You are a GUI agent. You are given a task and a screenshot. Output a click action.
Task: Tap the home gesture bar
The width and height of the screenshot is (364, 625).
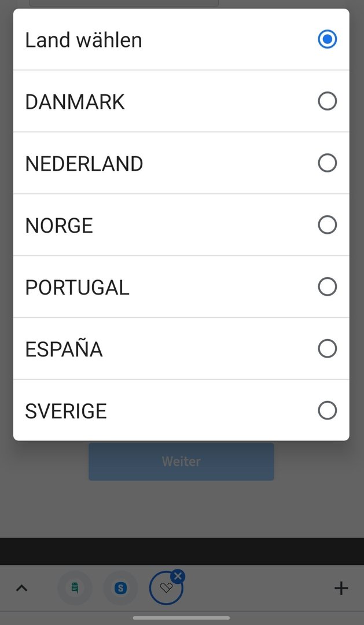click(181, 618)
